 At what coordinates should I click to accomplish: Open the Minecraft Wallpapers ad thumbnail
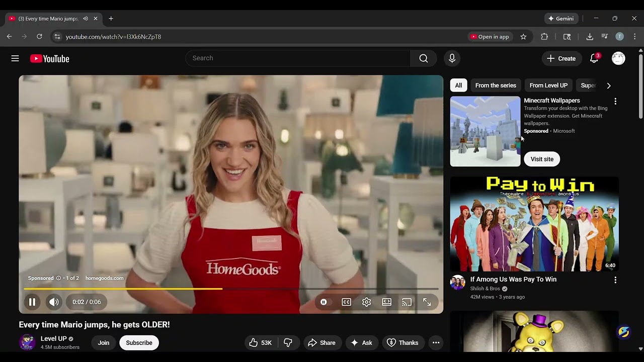(x=486, y=131)
